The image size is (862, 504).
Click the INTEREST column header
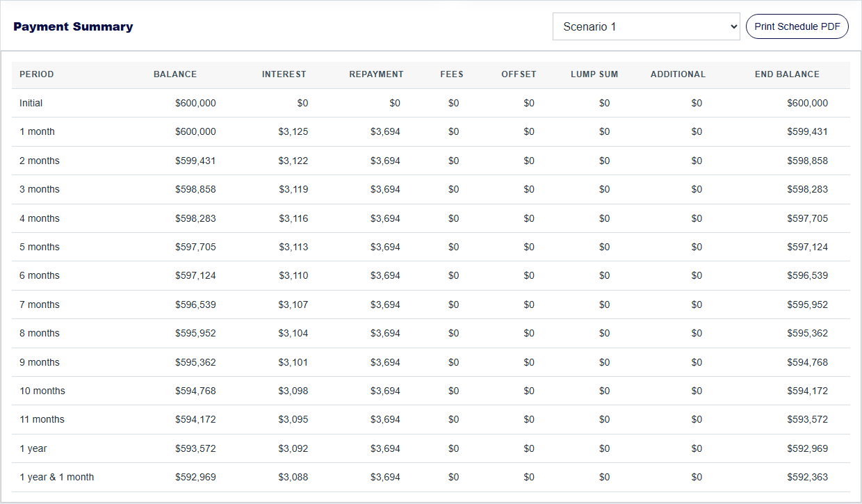click(284, 74)
